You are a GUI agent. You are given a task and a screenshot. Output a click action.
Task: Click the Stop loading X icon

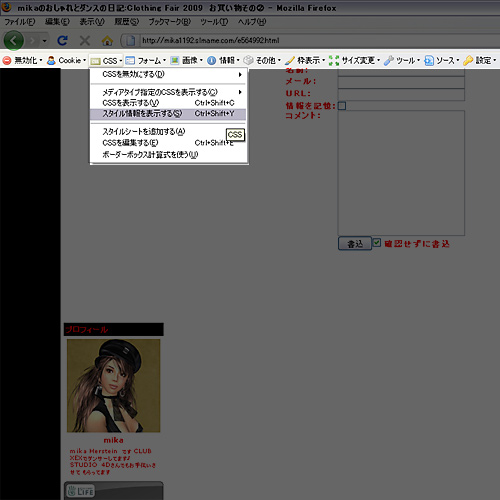85,41
